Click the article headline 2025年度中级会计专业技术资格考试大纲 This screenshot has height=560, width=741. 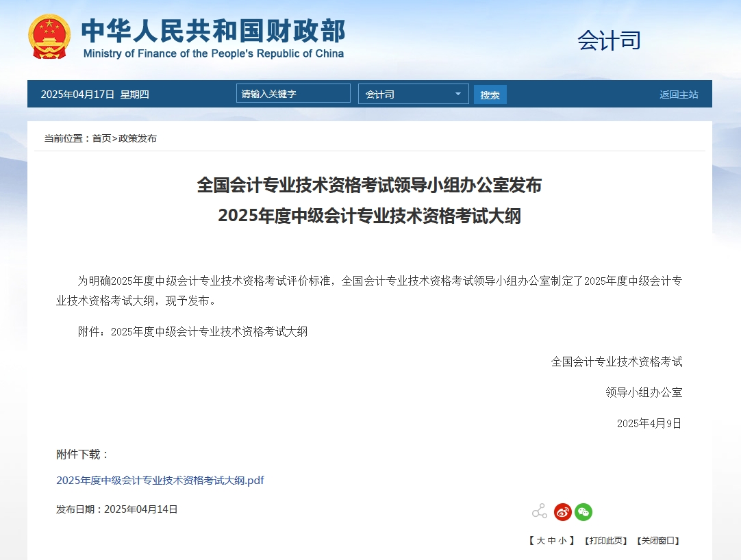point(370,216)
